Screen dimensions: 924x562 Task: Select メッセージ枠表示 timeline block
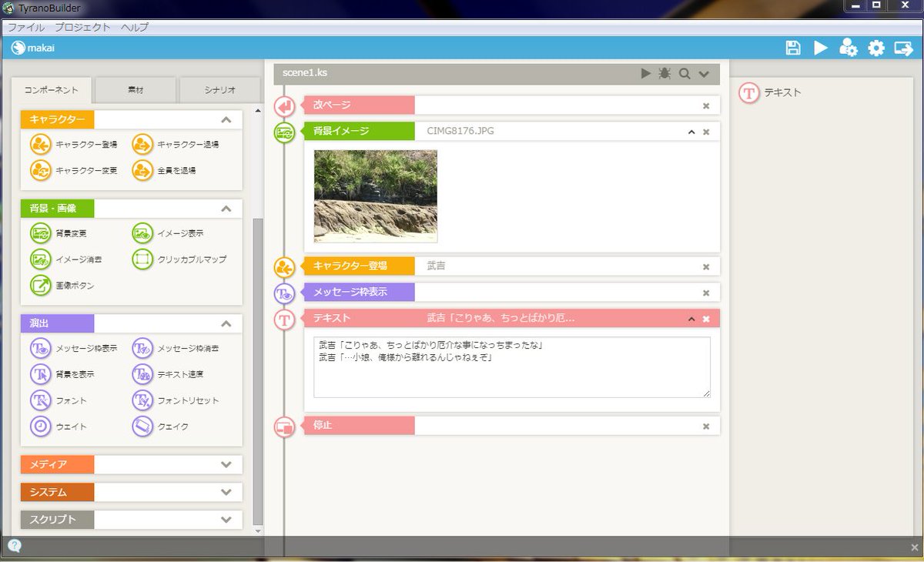click(511, 293)
